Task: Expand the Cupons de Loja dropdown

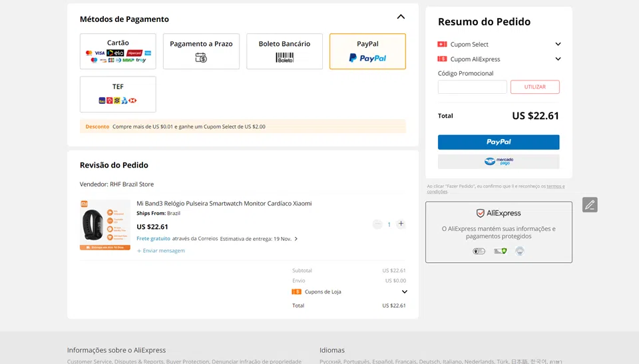Action: 404,292
